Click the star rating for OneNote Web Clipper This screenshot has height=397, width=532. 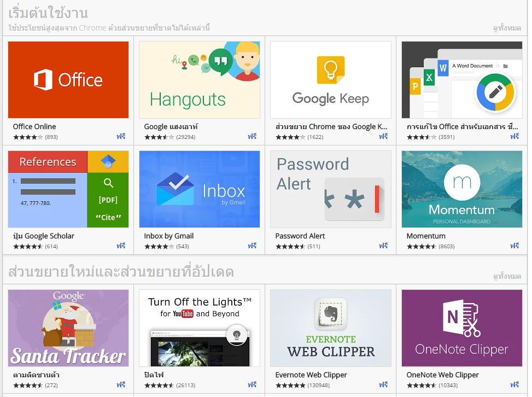coord(422,386)
